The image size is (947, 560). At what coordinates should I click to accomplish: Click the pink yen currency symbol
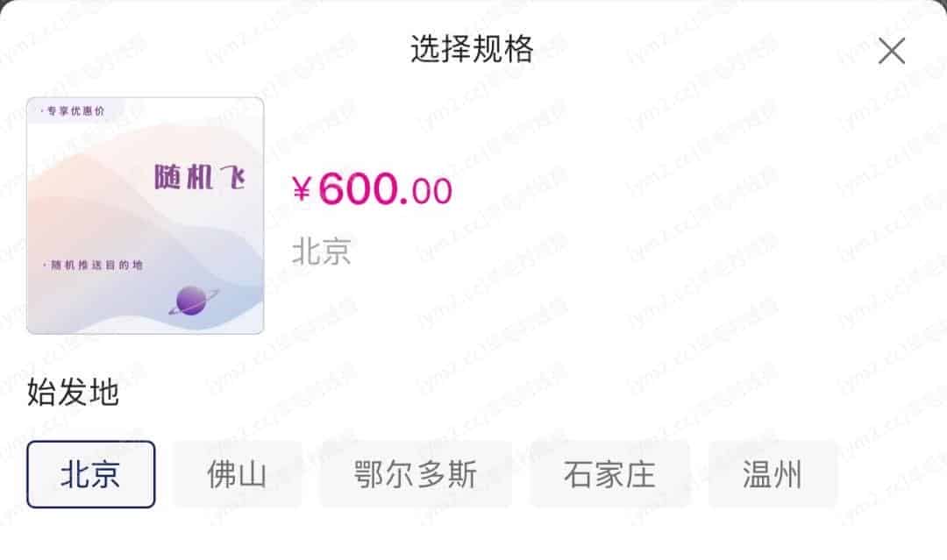pyautogui.click(x=302, y=189)
